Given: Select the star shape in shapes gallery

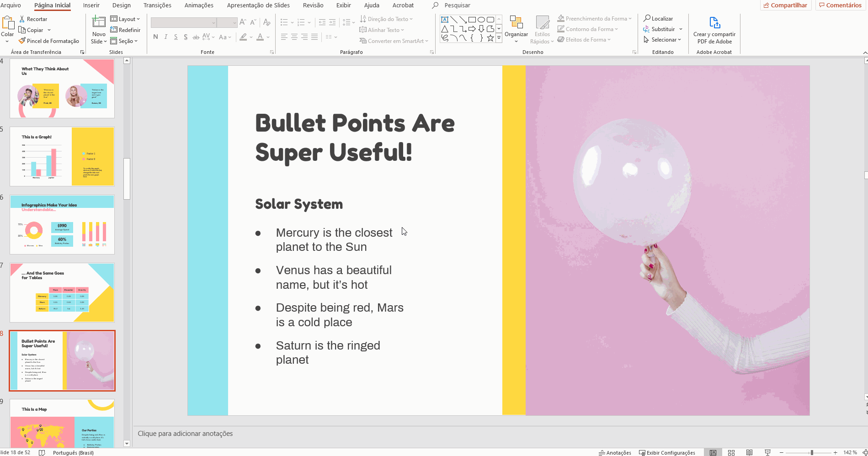Looking at the screenshot, I should coord(490,38).
